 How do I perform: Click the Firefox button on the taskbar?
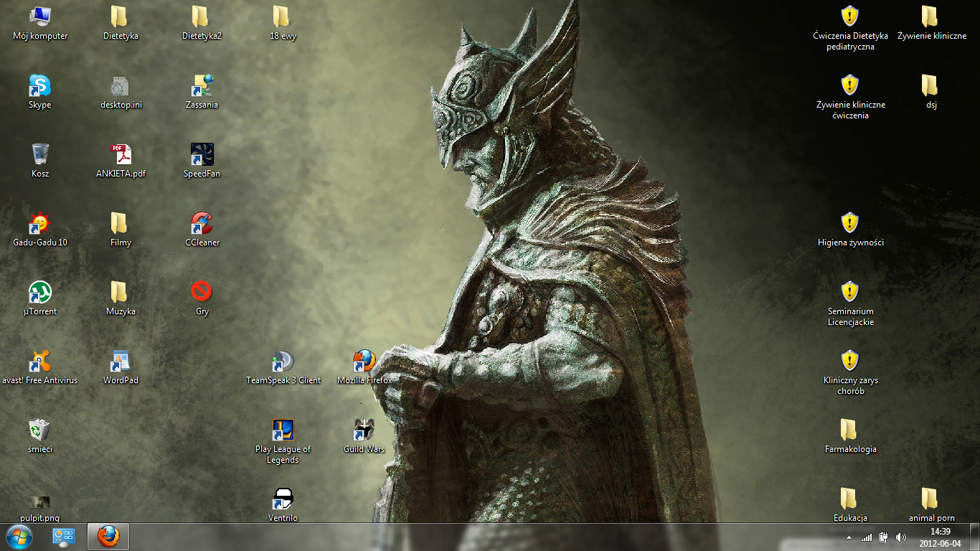[x=108, y=537]
